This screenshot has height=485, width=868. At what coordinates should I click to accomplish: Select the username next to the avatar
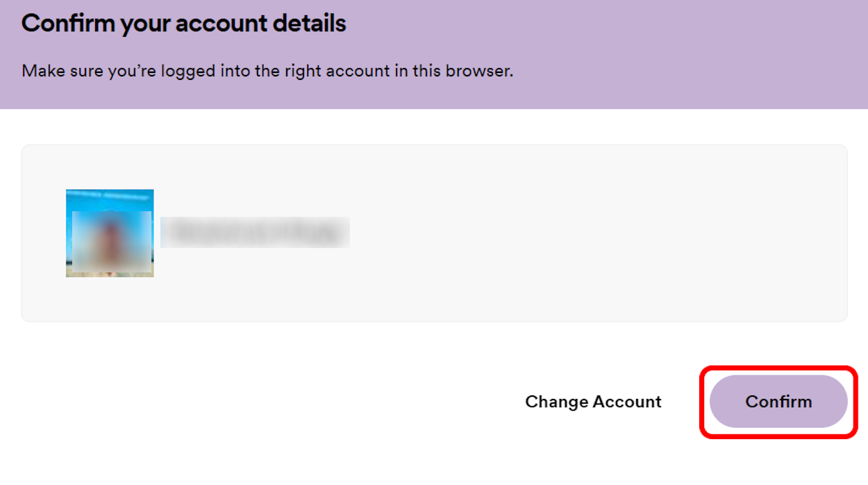point(253,233)
